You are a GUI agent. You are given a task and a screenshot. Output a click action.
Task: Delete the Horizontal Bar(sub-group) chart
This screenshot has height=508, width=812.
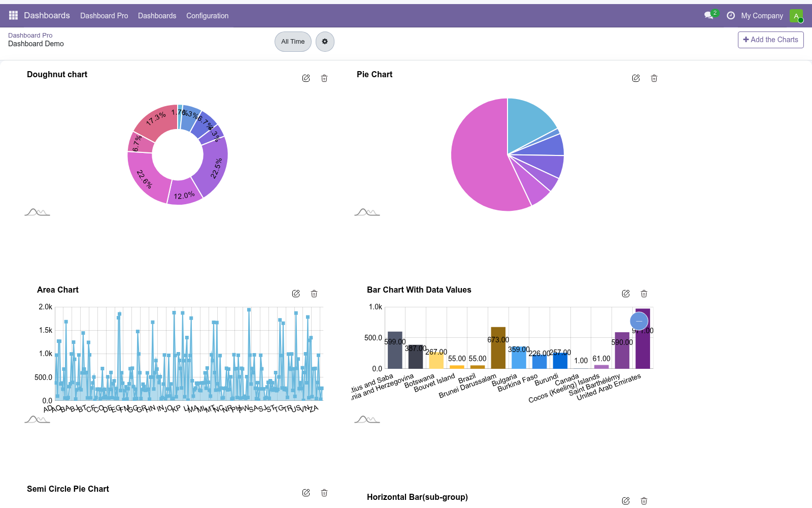(x=644, y=501)
